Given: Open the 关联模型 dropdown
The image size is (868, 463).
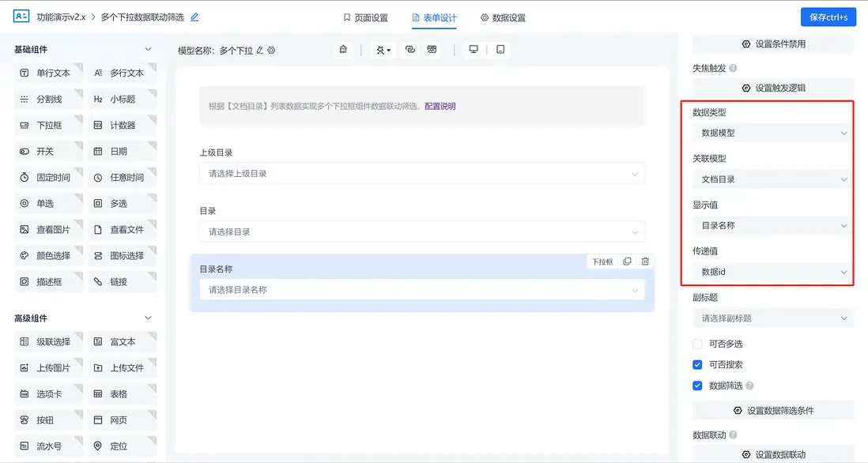Looking at the screenshot, I should tap(771, 180).
